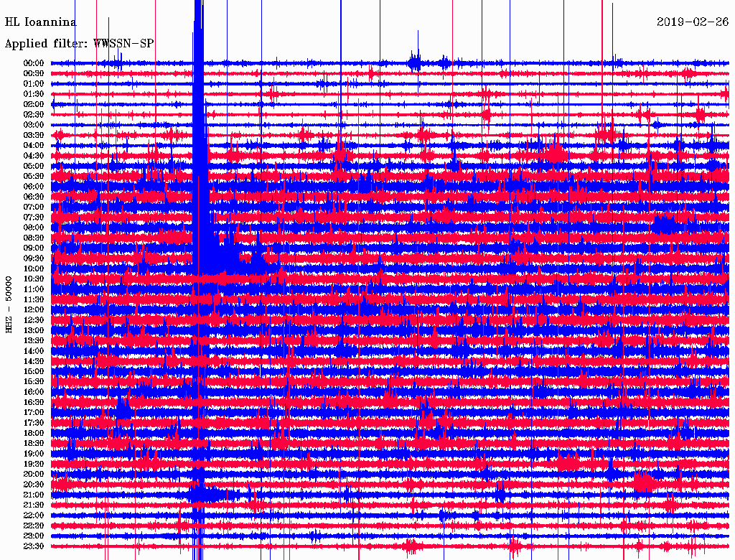735x560 pixels.
Task: Select the 04:00 time label
Action: pos(34,146)
